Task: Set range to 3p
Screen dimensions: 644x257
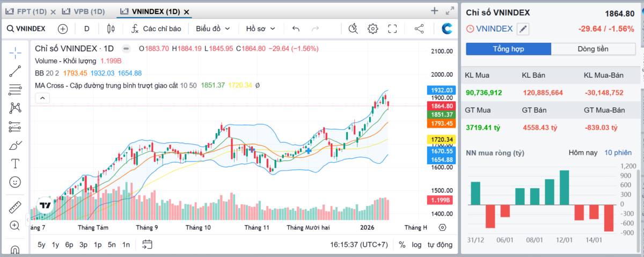Action: (x=83, y=245)
